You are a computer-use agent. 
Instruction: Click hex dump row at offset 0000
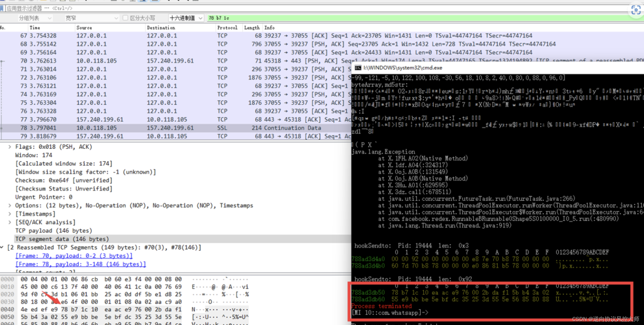tap(124, 279)
